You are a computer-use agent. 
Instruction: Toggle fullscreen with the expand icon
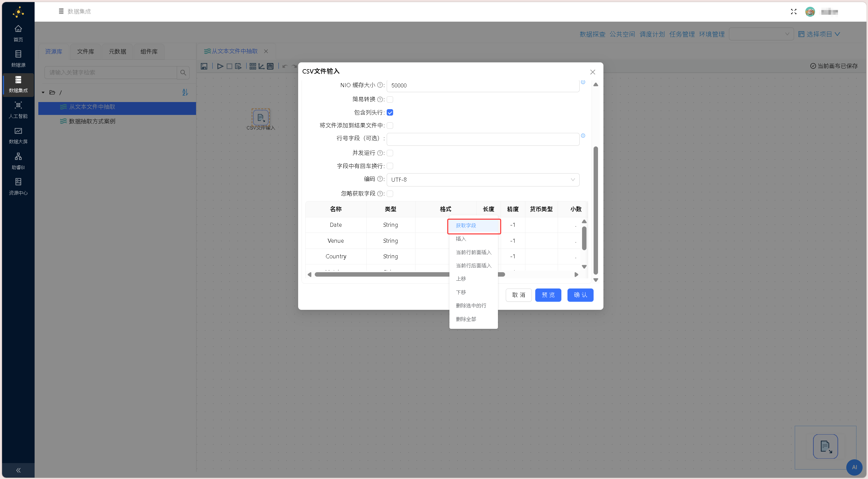794,12
